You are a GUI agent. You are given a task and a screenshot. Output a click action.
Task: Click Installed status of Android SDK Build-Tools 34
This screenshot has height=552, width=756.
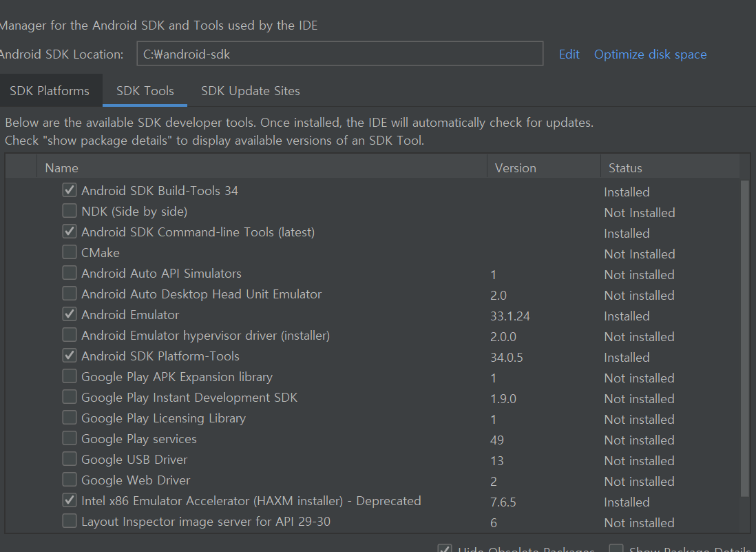coord(627,192)
